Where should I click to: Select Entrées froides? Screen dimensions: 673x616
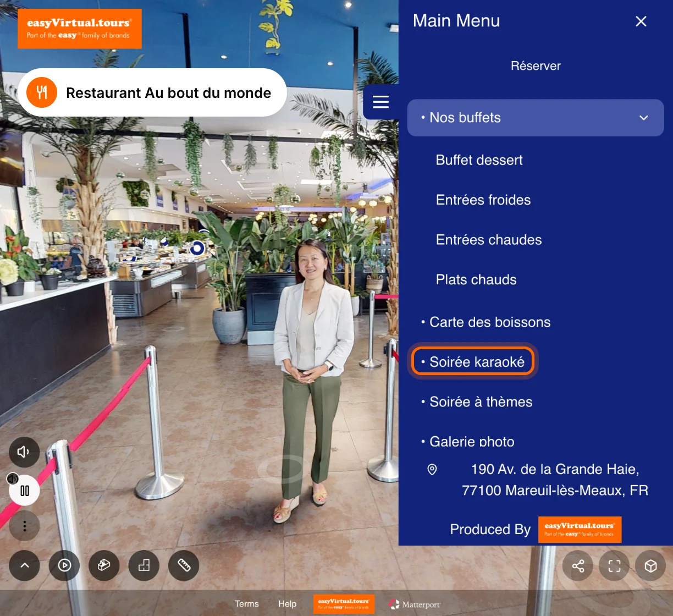coord(483,200)
